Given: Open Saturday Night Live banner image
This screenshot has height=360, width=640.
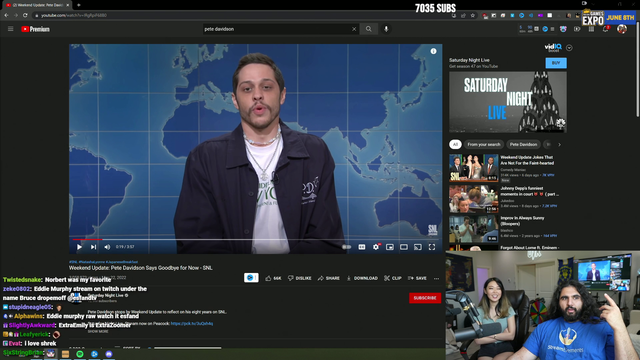Looking at the screenshot, I should coord(508,102).
